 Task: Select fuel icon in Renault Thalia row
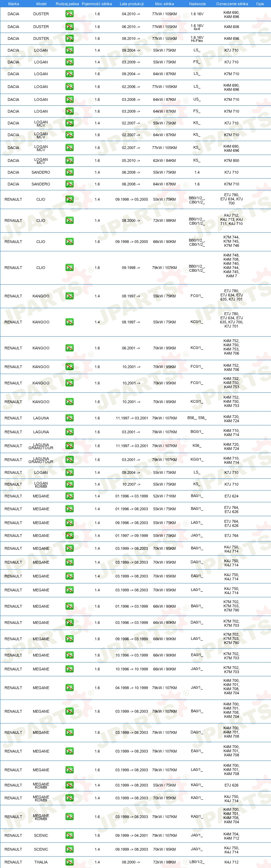(x=69, y=862)
